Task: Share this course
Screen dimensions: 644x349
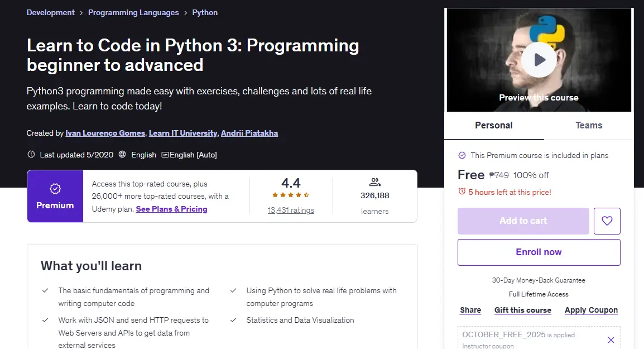Action: tap(470, 310)
